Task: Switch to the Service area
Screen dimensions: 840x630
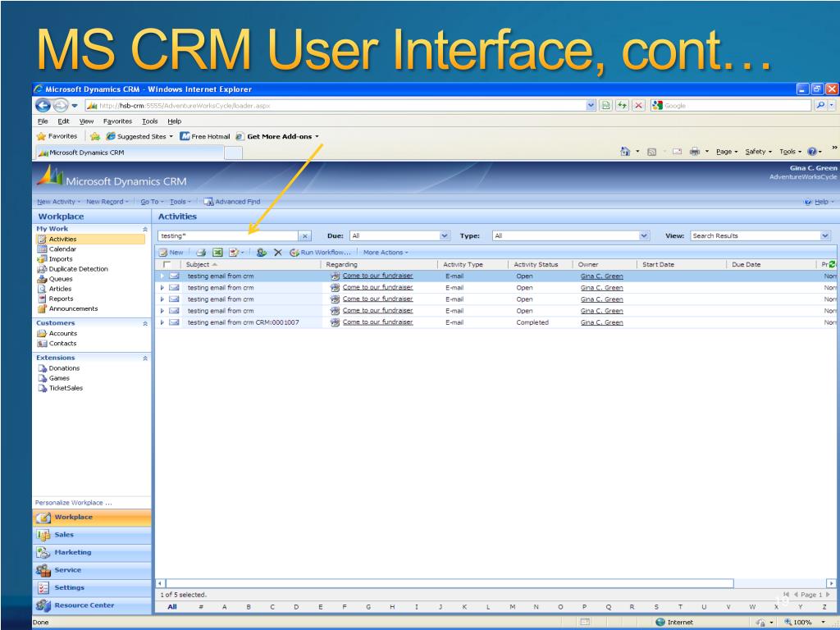Action: pos(92,570)
